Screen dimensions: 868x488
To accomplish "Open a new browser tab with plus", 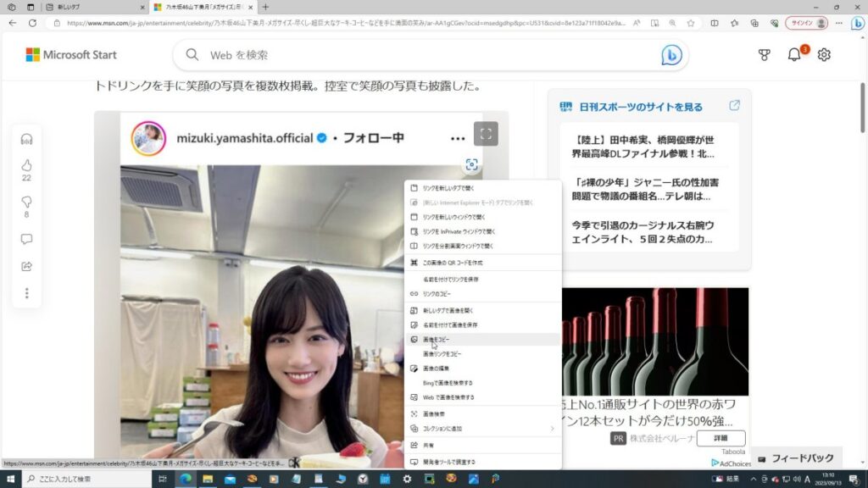I will coord(265,7).
